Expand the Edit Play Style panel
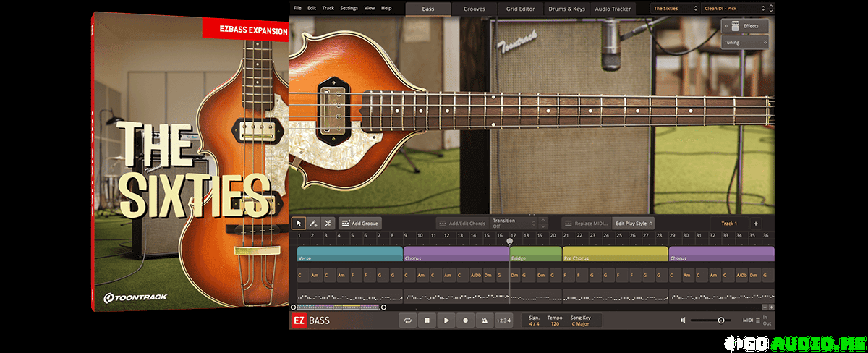 (x=634, y=224)
